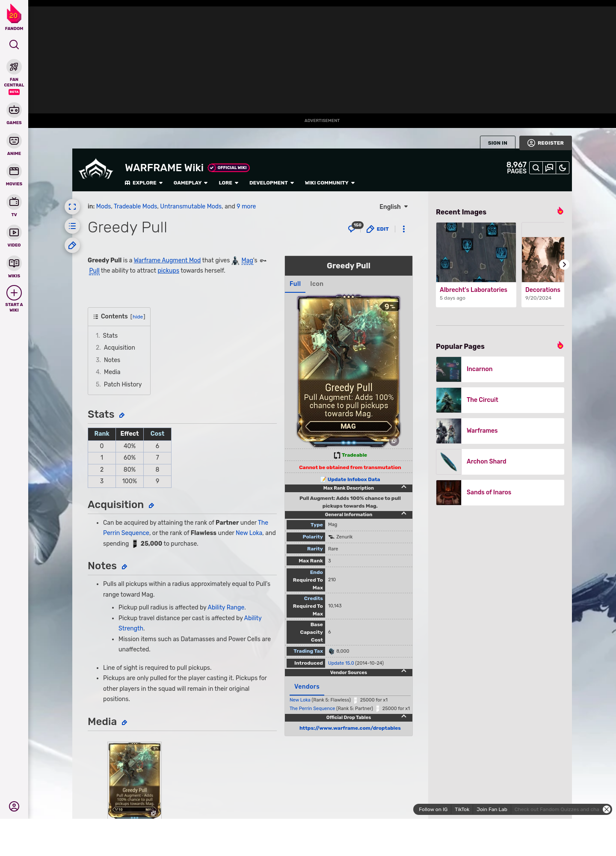
Task: Advance the Recent Images carousel arrow
Action: 564,265
